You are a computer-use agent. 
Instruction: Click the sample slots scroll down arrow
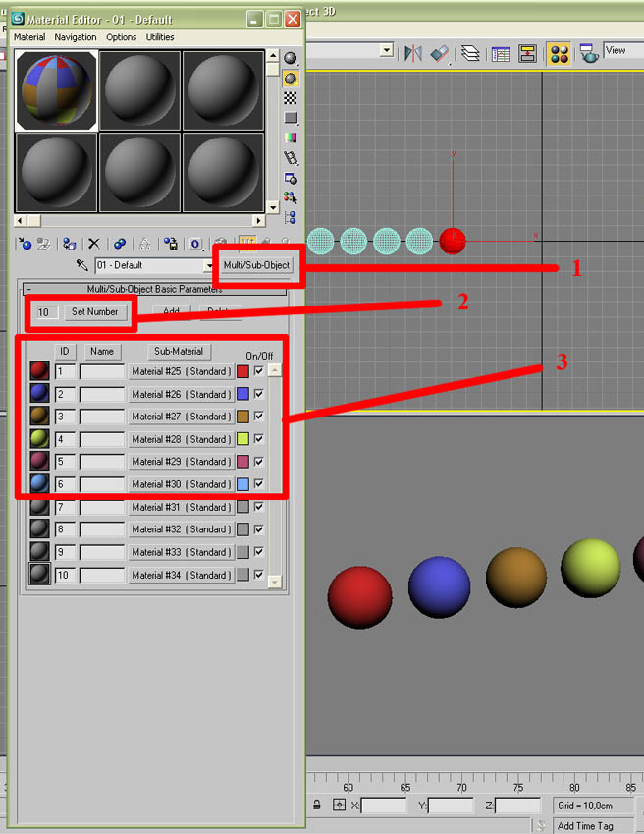[x=273, y=207]
